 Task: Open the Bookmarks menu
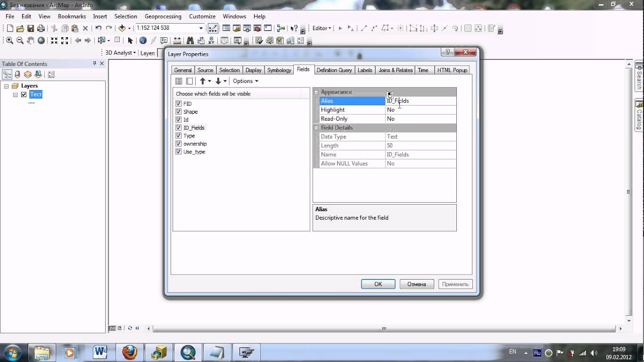(x=72, y=16)
